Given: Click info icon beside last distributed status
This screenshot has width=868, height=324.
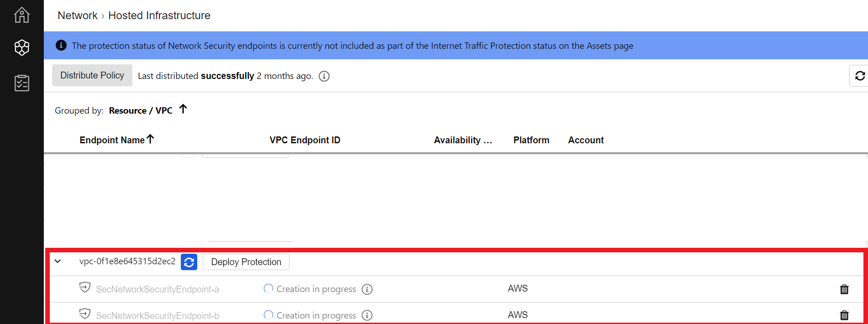Looking at the screenshot, I should click(x=324, y=76).
